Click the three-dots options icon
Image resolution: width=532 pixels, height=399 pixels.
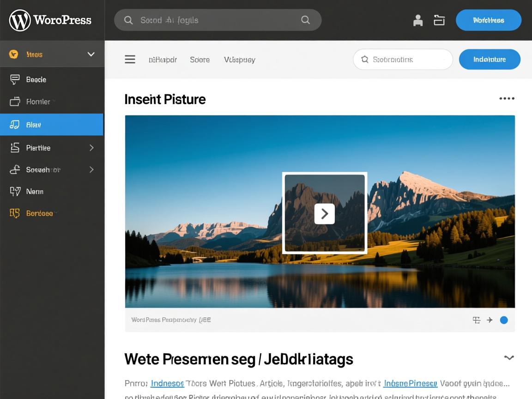click(507, 98)
